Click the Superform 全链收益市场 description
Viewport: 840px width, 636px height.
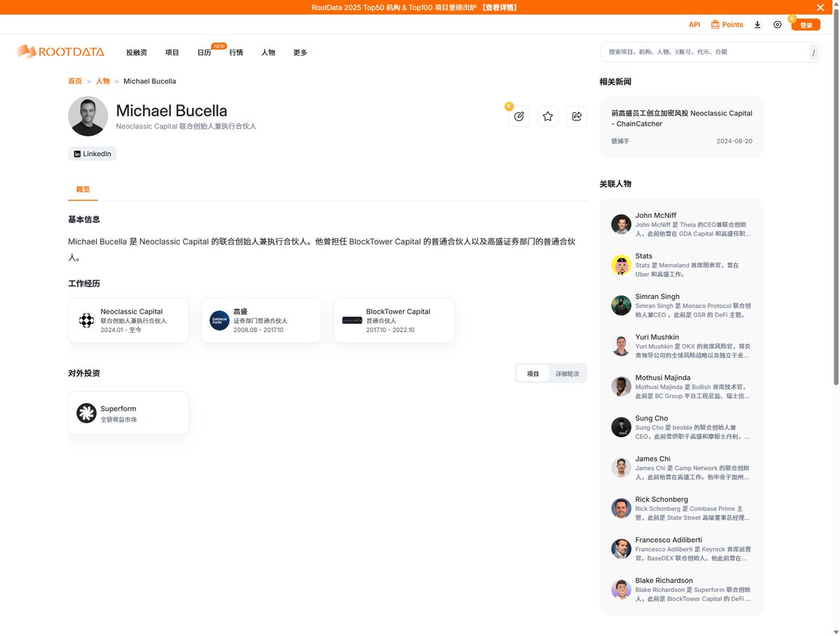(x=118, y=420)
